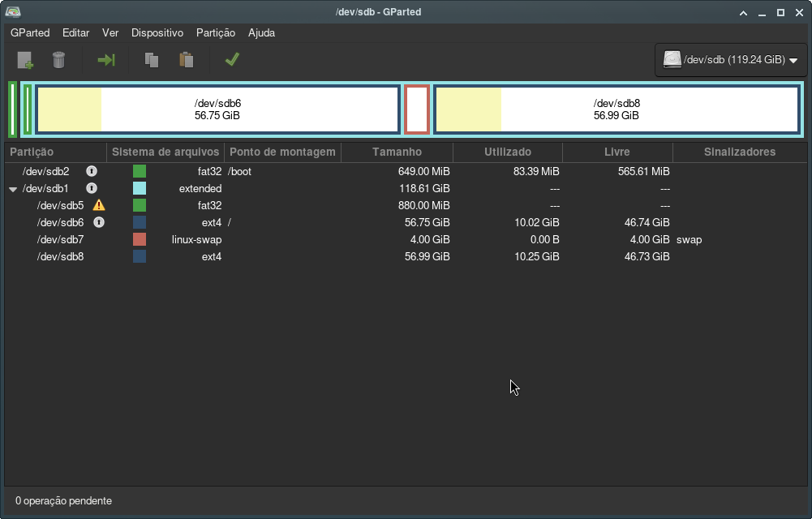The image size is (812, 519).
Task: Click the red linux-swap swatch for /dev/sdb7
Action: click(x=140, y=239)
